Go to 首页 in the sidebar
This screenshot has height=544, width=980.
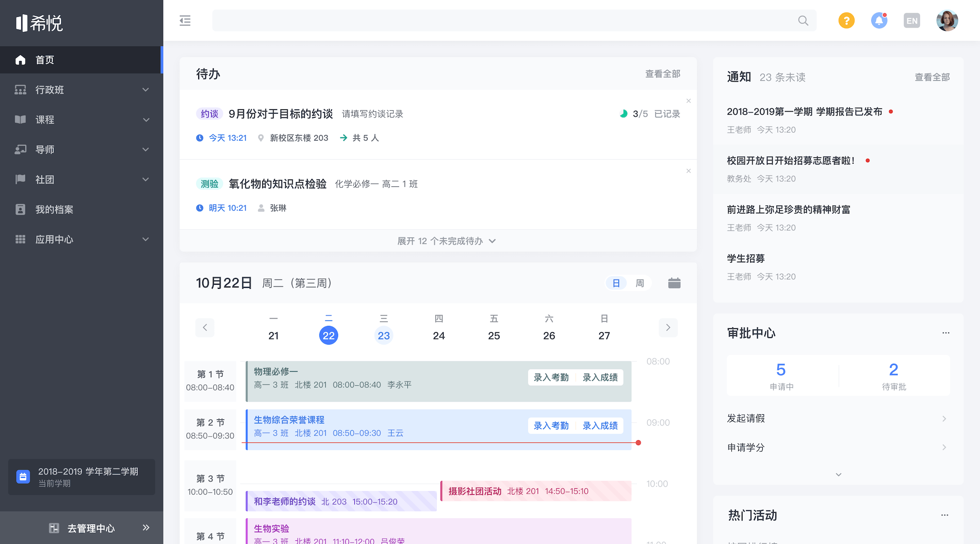point(44,60)
